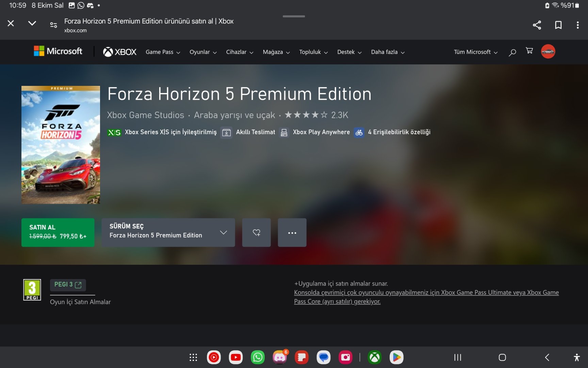Click the Xbox Play Anywhere icon
Screen dimensions: 588x368
pos(284,132)
